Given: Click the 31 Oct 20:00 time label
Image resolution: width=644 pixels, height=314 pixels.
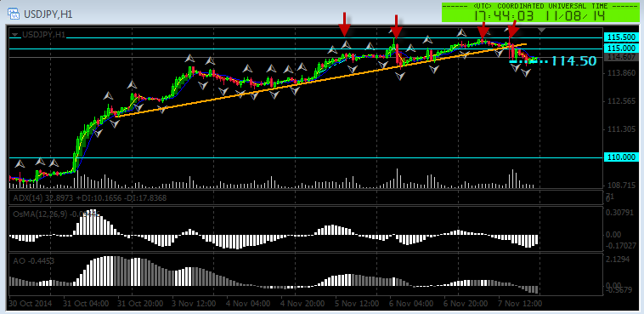Looking at the screenshot, I should click(x=140, y=304).
